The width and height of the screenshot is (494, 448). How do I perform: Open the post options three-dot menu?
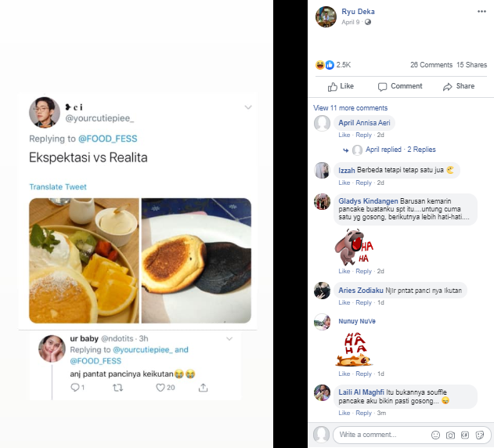pyautogui.click(x=481, y=12)
